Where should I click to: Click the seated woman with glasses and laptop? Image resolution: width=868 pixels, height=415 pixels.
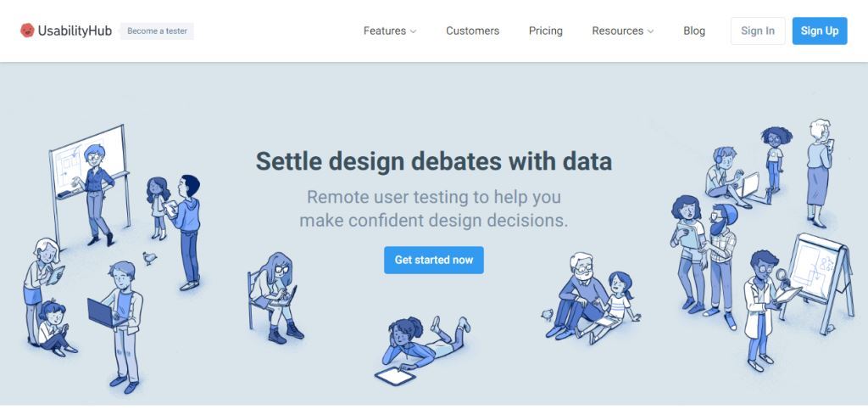tap(274, 298)
